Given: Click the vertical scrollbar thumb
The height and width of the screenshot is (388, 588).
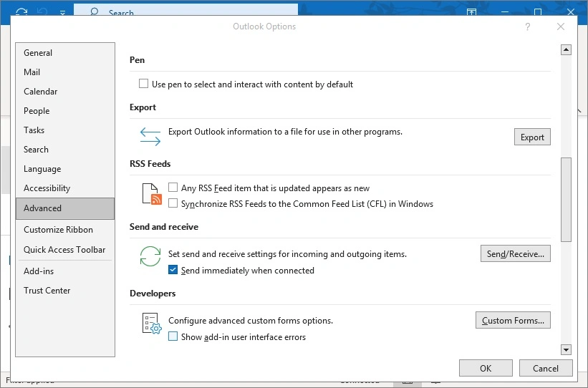Looking at the screenshot, I should (x=566, y=200).
